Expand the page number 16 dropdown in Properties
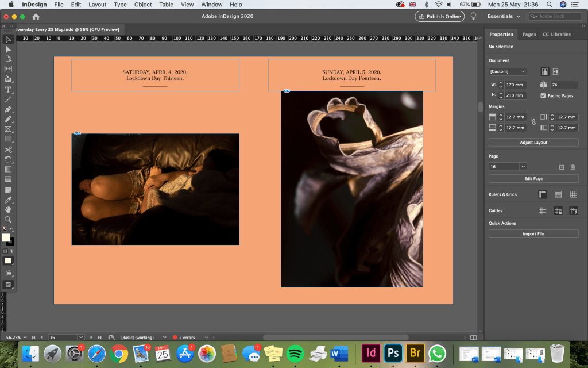Viewport: 588px width, 368px height. 523,167
